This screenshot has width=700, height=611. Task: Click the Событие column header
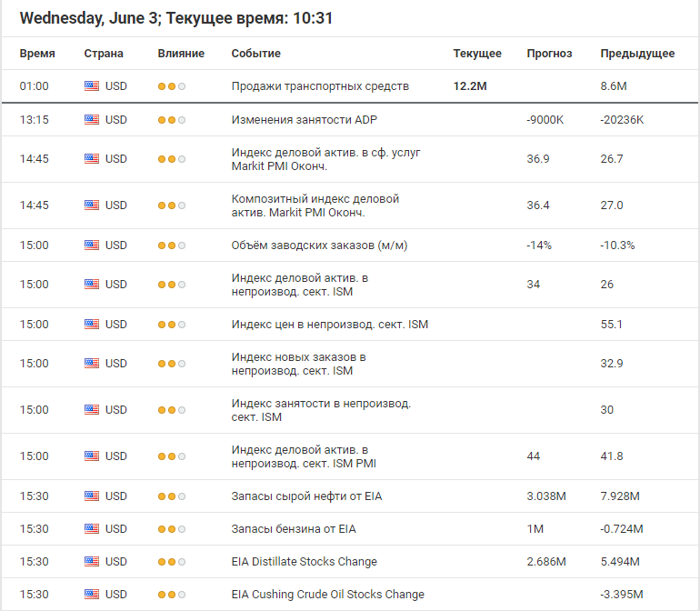click(255, 53)
